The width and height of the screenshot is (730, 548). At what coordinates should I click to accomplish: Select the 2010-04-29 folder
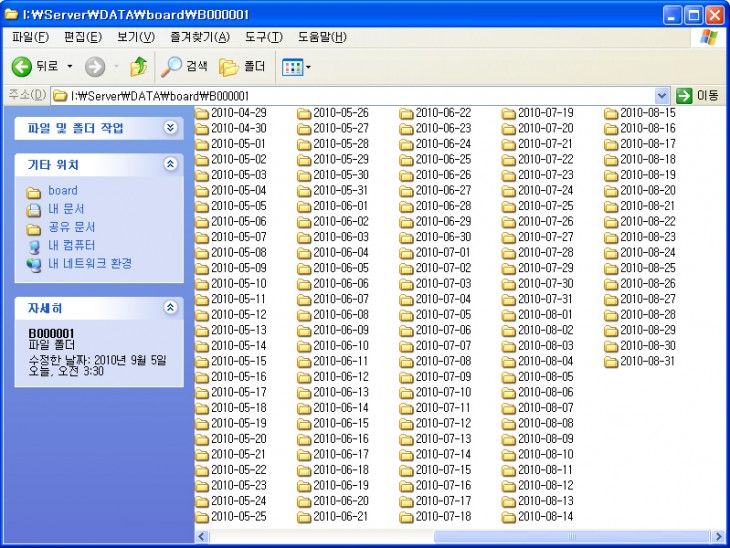[x=238, y=113]
